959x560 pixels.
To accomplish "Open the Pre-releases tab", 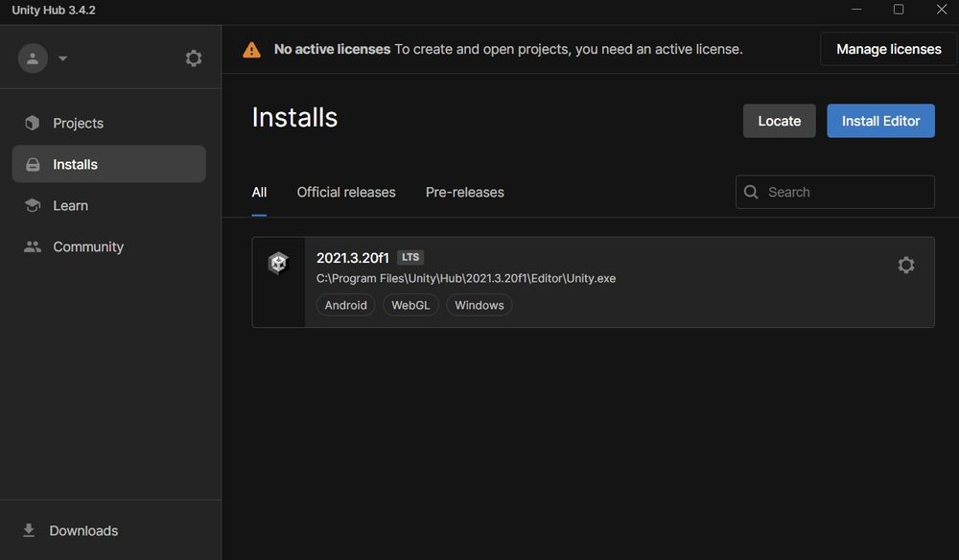I will pyautogui.click(x=464, y=192).
